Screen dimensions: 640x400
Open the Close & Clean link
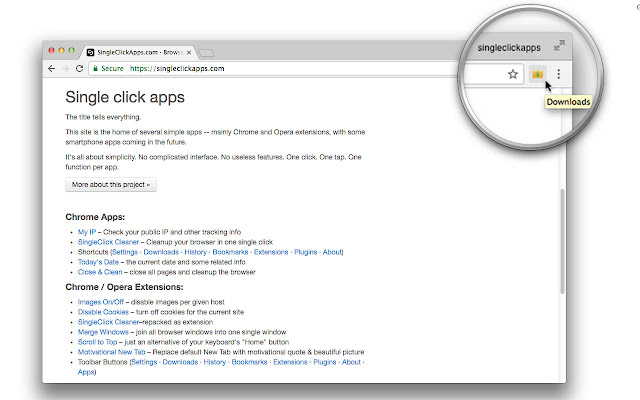click(100, 272)
